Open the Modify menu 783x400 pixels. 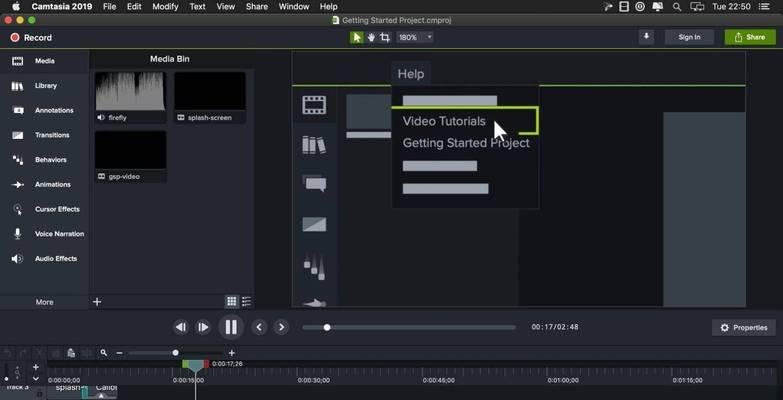165,6
